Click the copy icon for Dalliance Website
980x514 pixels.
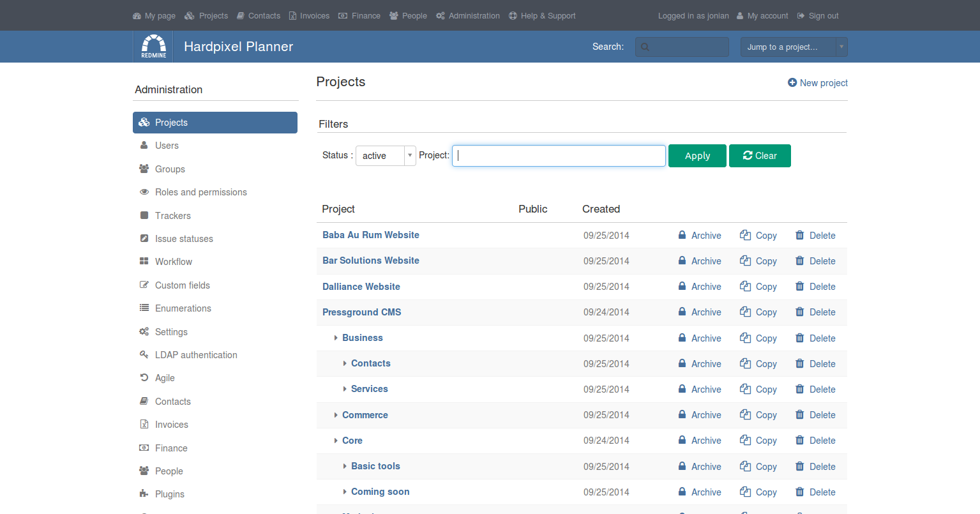[x=746, y=286]
